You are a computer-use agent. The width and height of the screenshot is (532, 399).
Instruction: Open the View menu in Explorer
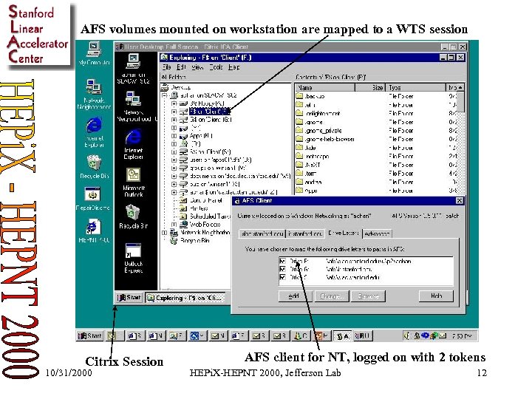197,67
